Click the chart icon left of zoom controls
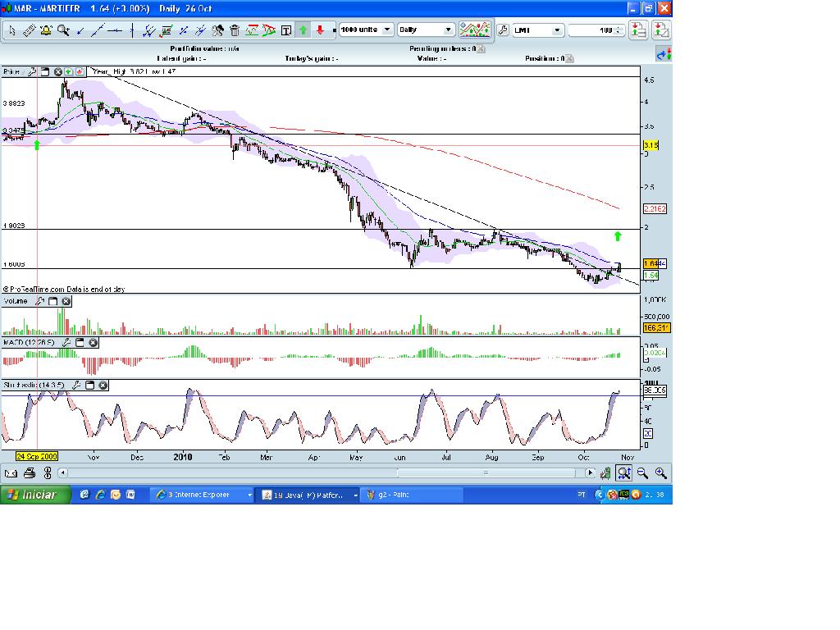Image resolution: width=840 pixels, height=630 pixels. [x=605, y=473]
